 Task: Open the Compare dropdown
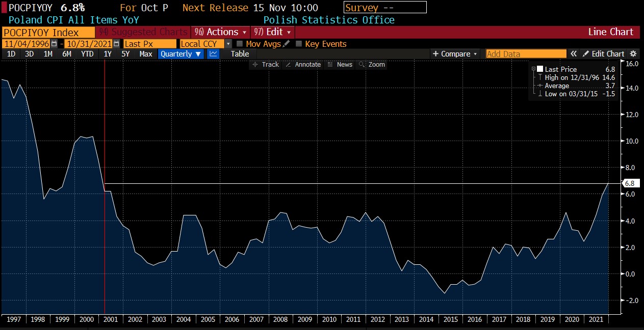[x=455, y=54]
